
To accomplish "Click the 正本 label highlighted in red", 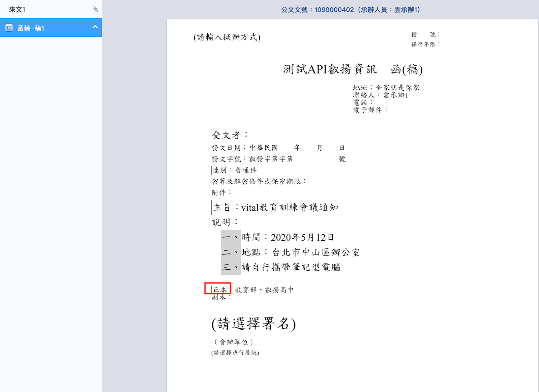I will [219, 290].
